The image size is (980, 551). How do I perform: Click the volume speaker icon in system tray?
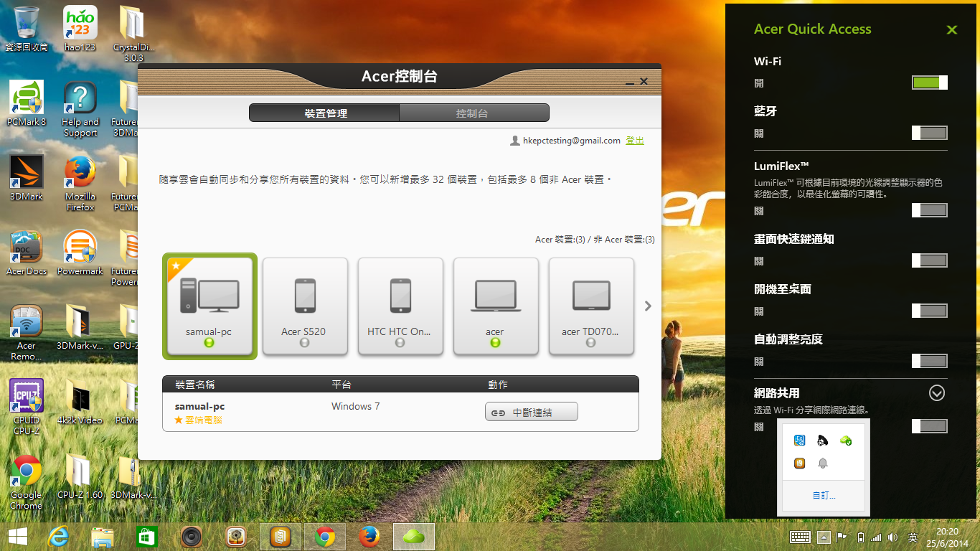coord(892,536)
